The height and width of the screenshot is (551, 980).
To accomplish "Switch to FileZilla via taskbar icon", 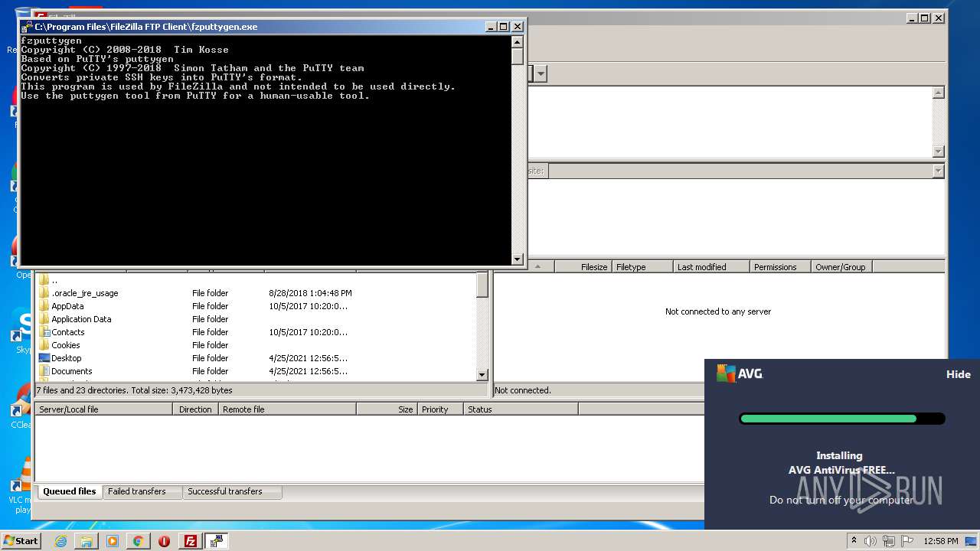I will click(x=191, y=541).
